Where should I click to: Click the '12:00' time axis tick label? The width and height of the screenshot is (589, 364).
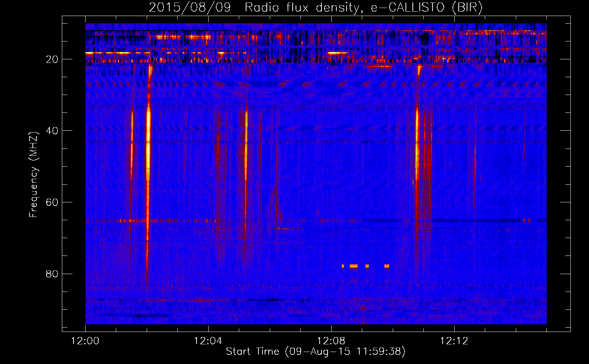point(85,341)
